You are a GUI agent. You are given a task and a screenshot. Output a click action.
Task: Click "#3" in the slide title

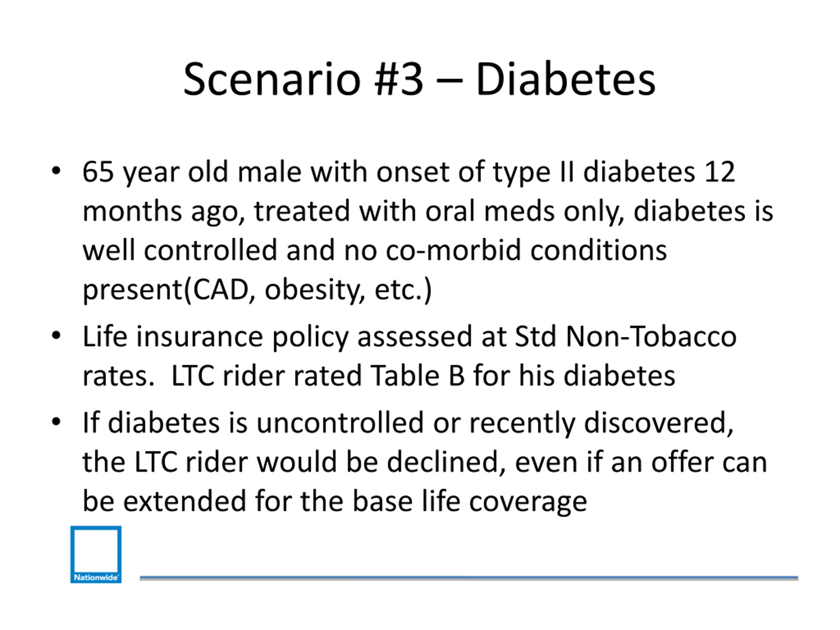[x=398, y=80]
